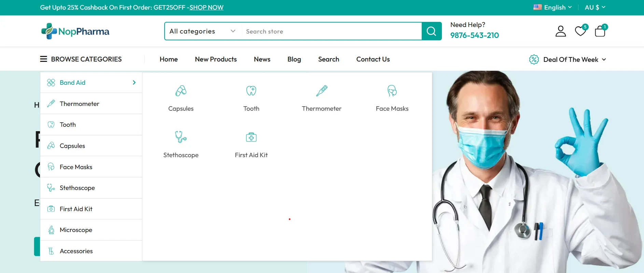This screenshot has width=644, height=273.
Task: Expand the English language selector
Action: pyautogui.click(x=553, y=8)
